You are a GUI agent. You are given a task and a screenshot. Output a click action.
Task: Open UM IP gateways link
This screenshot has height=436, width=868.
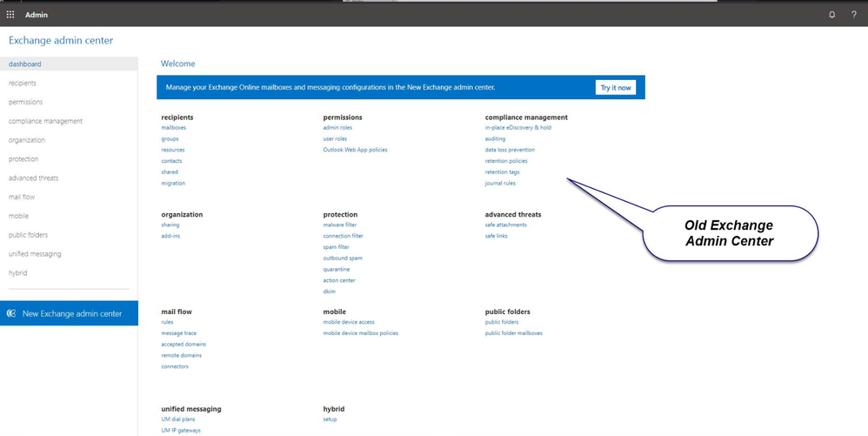click(181, 431)
